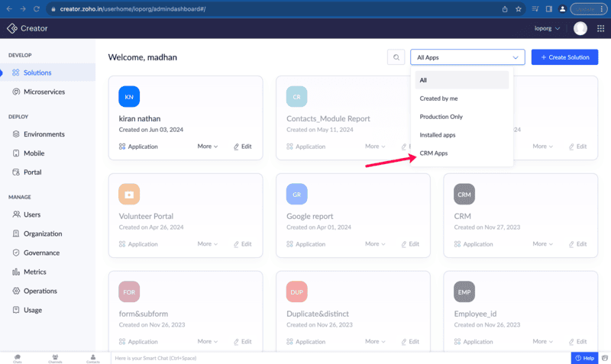611x364 pixels.
Task: Open the ioporg workspace dropdown
Action: [x=547, y=28]
